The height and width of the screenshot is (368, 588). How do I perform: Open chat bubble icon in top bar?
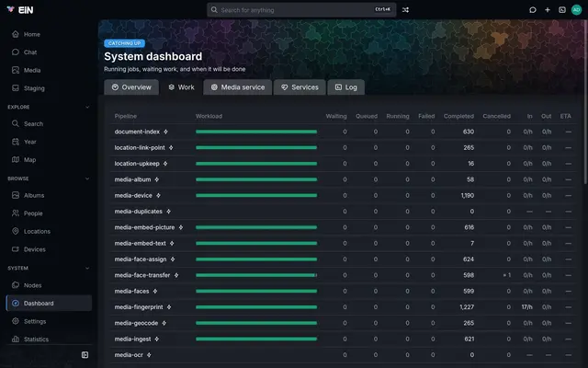(533, 10)
